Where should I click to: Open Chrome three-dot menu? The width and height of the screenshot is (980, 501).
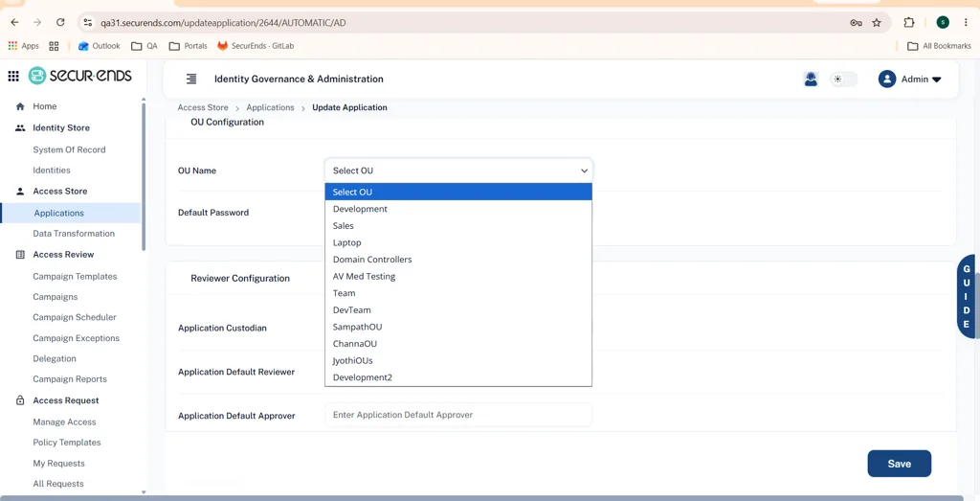[x=966, y=23]
